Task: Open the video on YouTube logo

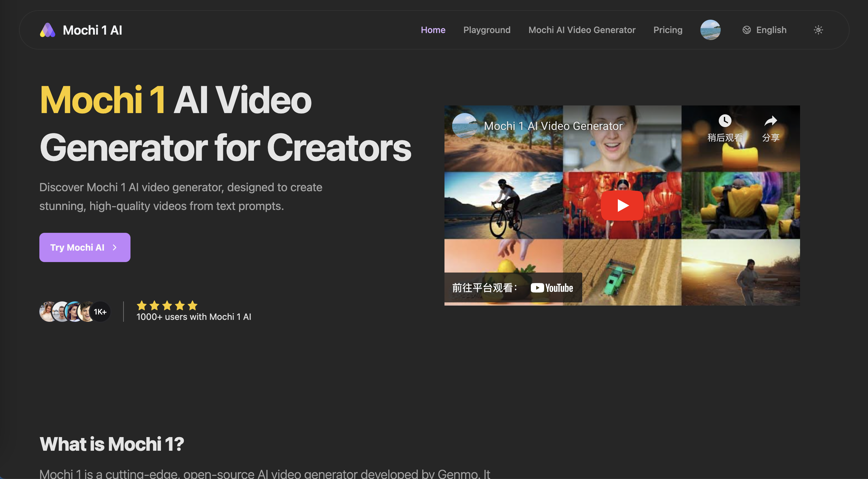Action: click(551, 288)
